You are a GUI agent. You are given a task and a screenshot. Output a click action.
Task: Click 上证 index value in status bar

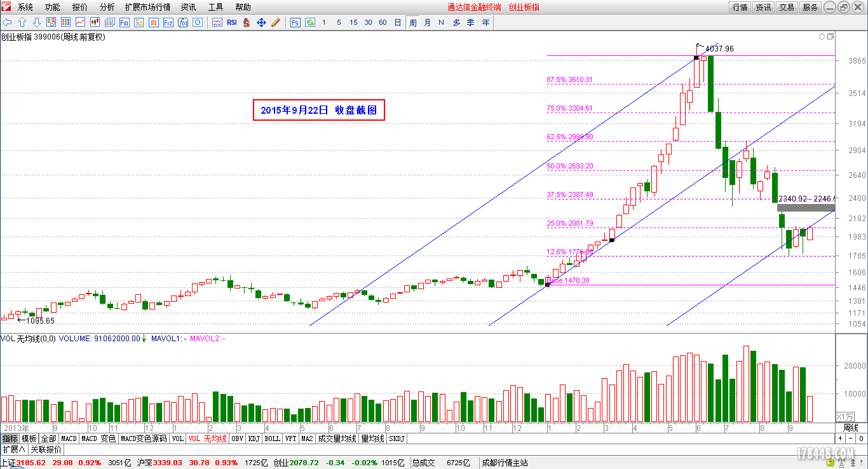[31, 463]
